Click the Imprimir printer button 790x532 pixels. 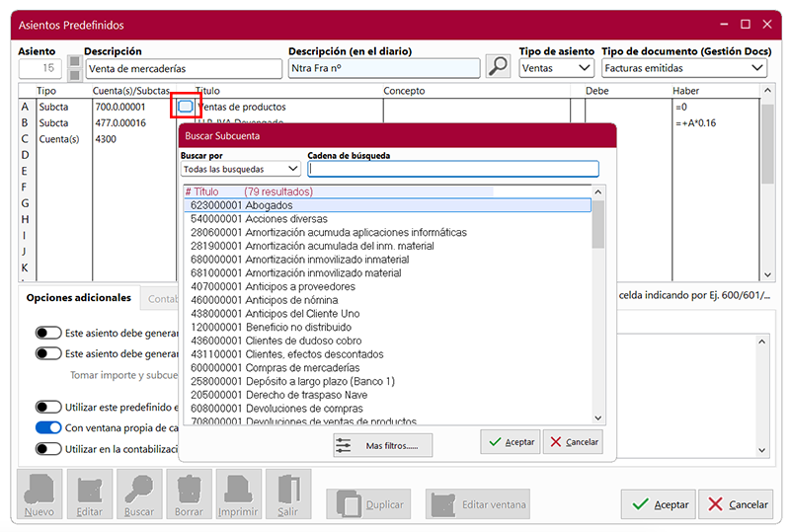[237, 494]
